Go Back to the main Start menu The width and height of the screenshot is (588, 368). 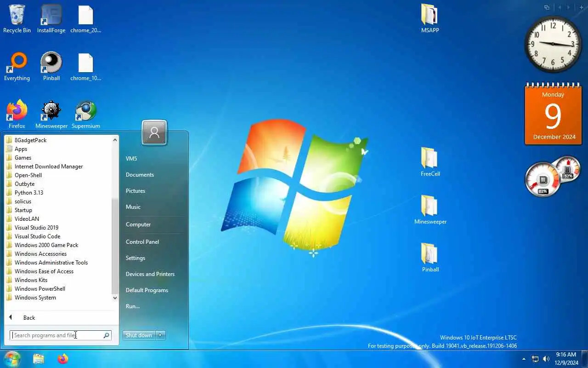tap(62, 317)
